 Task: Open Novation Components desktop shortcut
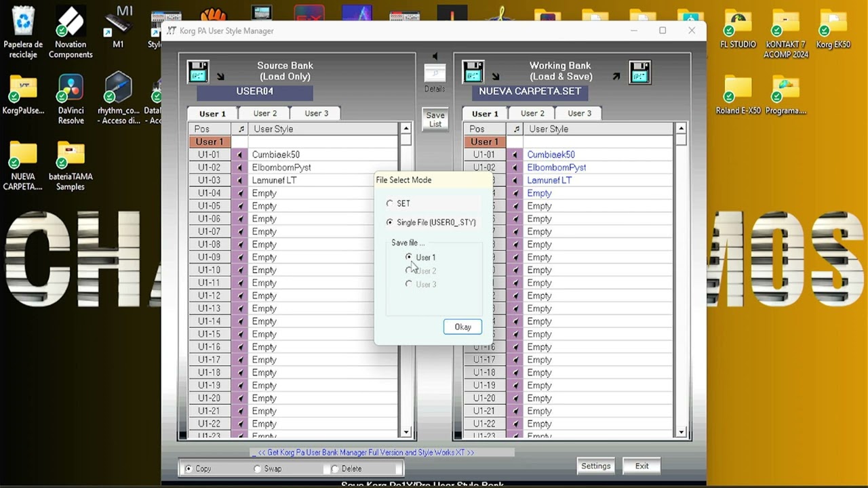click(71, 32)
